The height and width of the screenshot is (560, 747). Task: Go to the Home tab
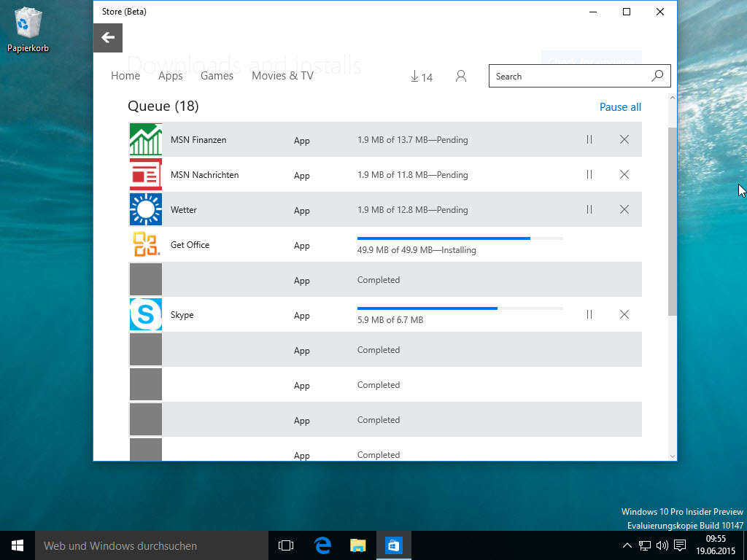(x=125, y=76)
